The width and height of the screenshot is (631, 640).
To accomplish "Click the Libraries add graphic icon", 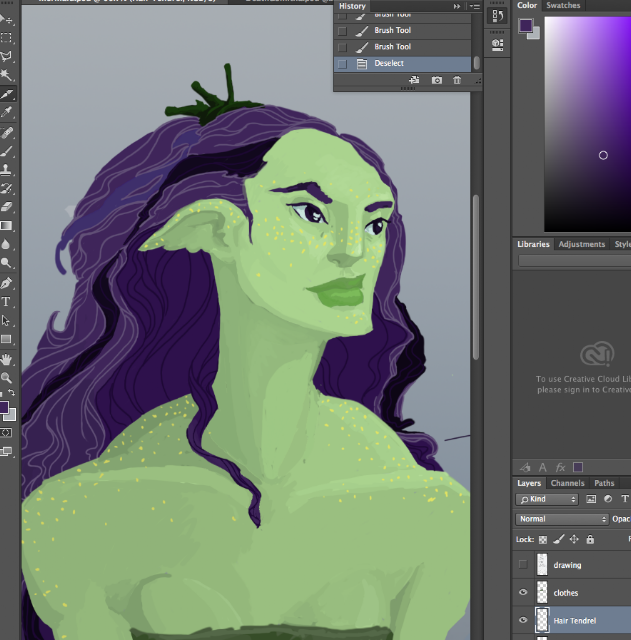I will (525, 467).
